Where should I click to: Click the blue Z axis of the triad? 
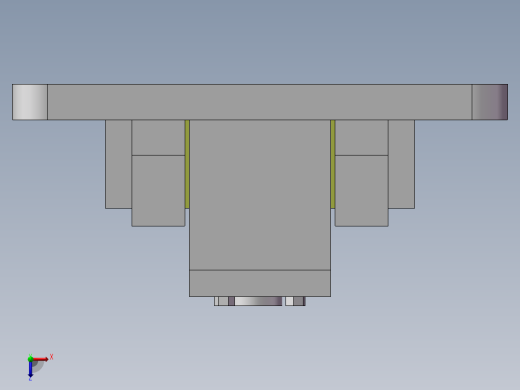coord(30,369)
